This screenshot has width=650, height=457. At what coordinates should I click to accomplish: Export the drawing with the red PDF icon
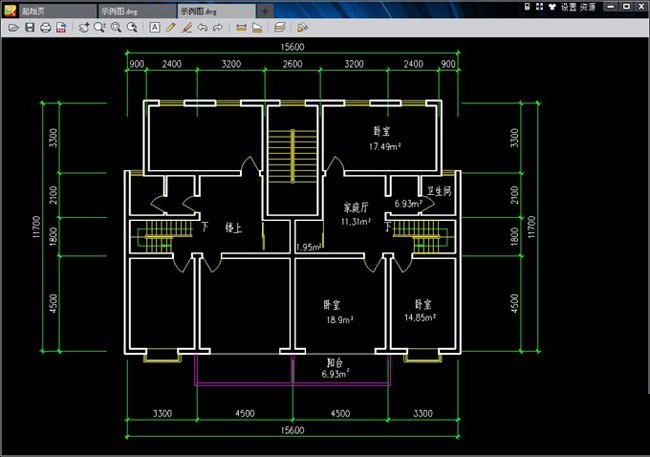click(x=60, y=27)
